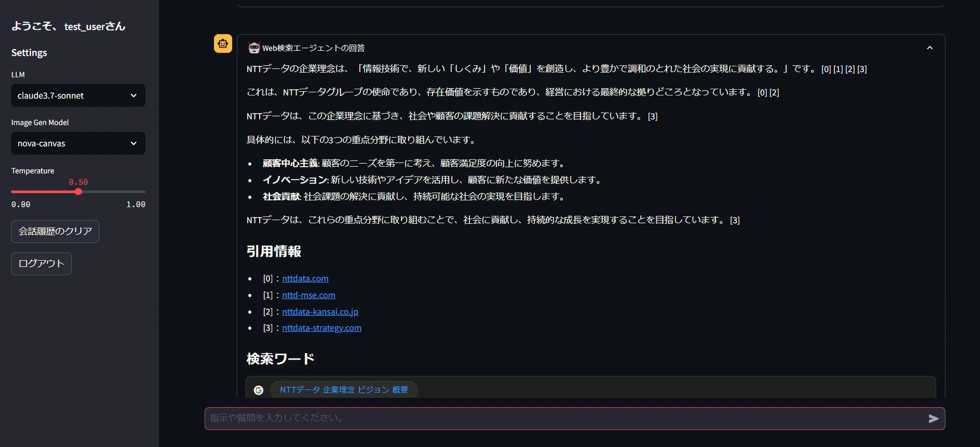Click the send arrow icon
This screenshot has width=980, height=447.
(x=934, y=418)
